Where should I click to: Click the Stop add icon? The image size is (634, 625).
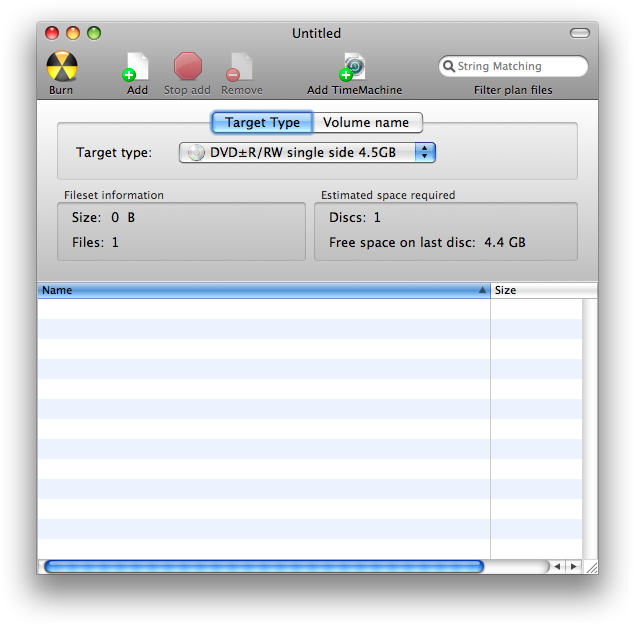[x=188, y=66]
